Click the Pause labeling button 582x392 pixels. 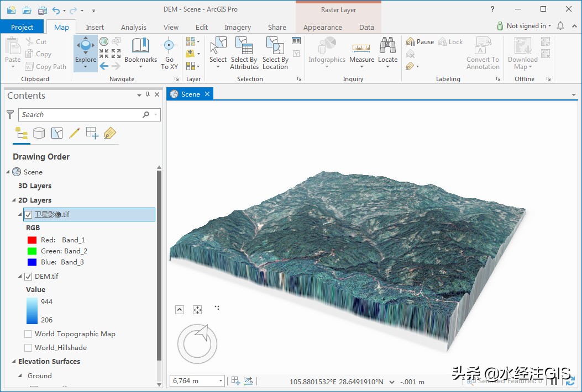tap(420, 42)
